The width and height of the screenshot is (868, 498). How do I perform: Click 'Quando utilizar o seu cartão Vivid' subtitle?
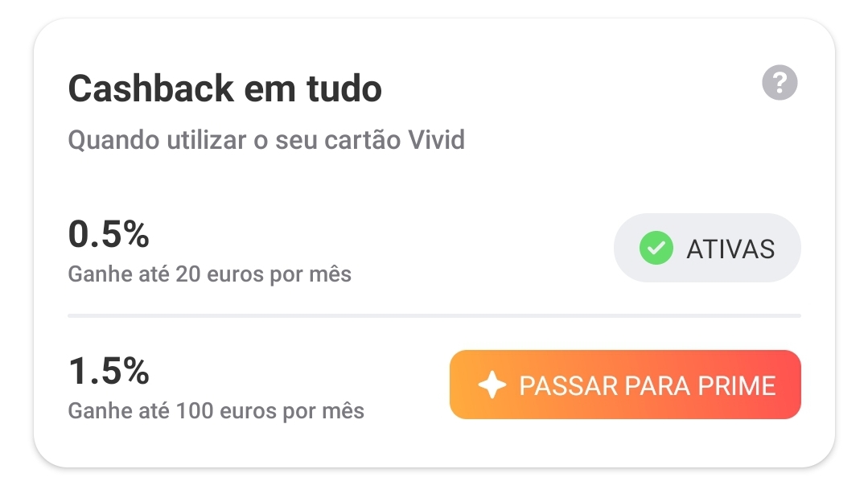tap(266, 140)
